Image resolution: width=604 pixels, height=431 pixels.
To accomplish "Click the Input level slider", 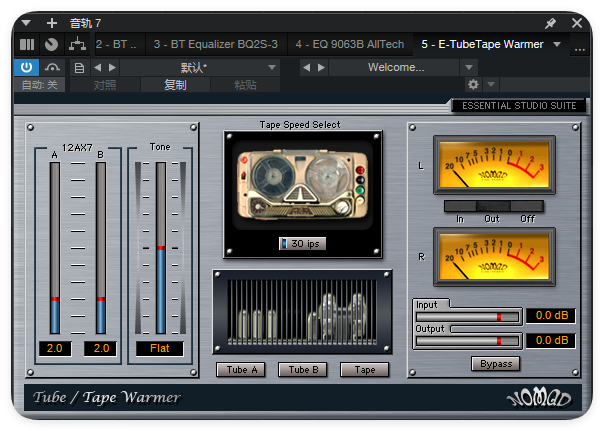I will (x=468, y=317).
